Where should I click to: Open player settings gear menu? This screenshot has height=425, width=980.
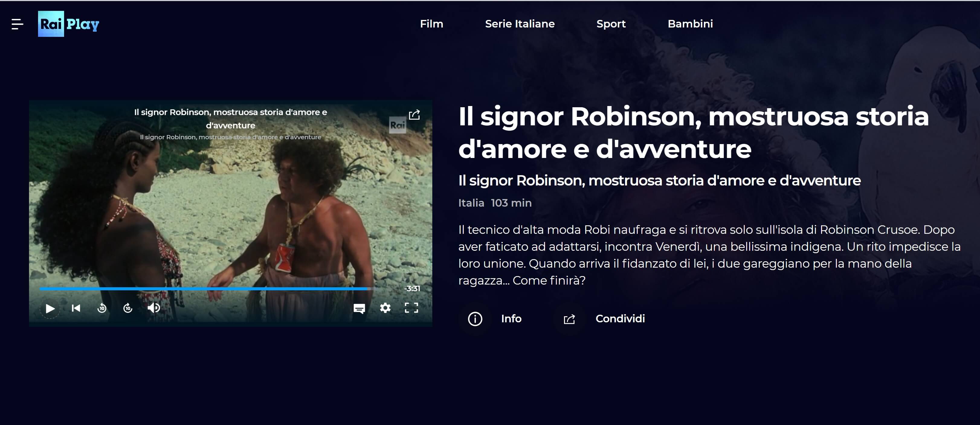(x=385, y=308)
